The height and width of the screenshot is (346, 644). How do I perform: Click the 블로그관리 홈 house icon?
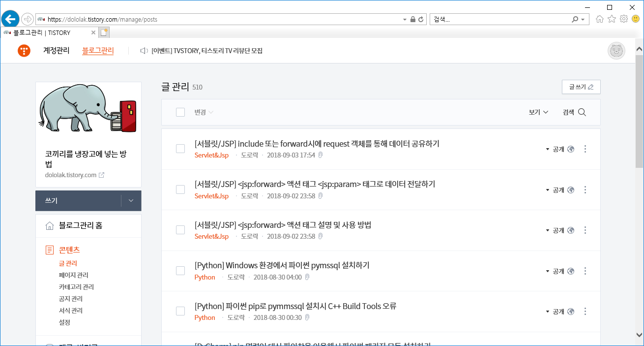(x=50, y=226)
